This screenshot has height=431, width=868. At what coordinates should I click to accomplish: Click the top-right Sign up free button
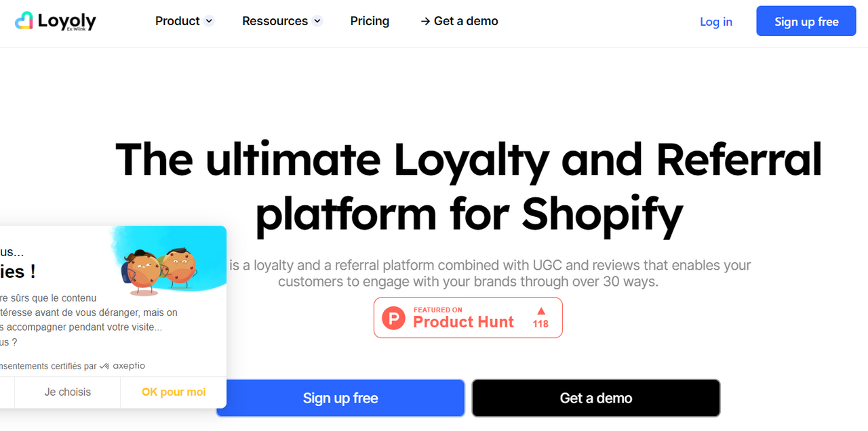pyautogui.click(x=806, y=21)
